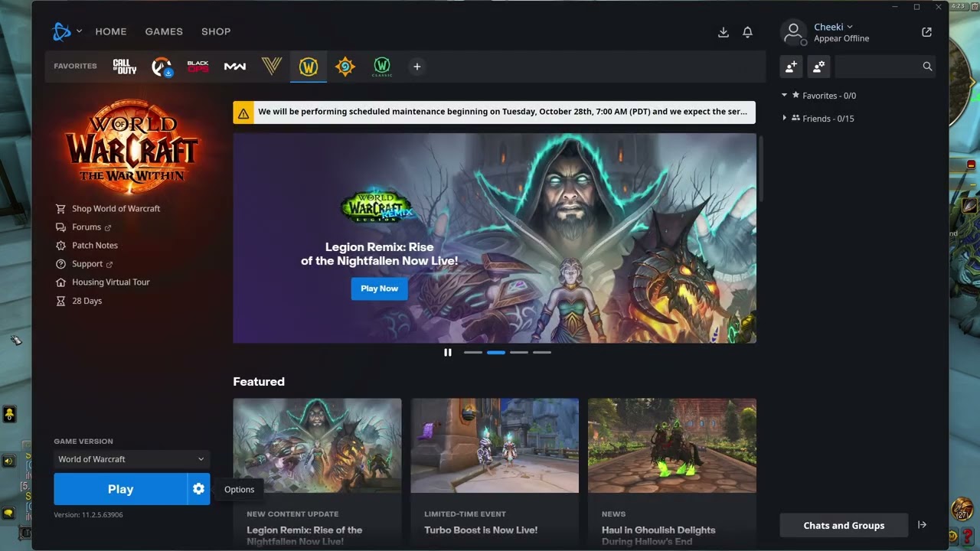Open the Battle.net logo menu
This screenshot has width=980, height=551.
tap(61, 31)
